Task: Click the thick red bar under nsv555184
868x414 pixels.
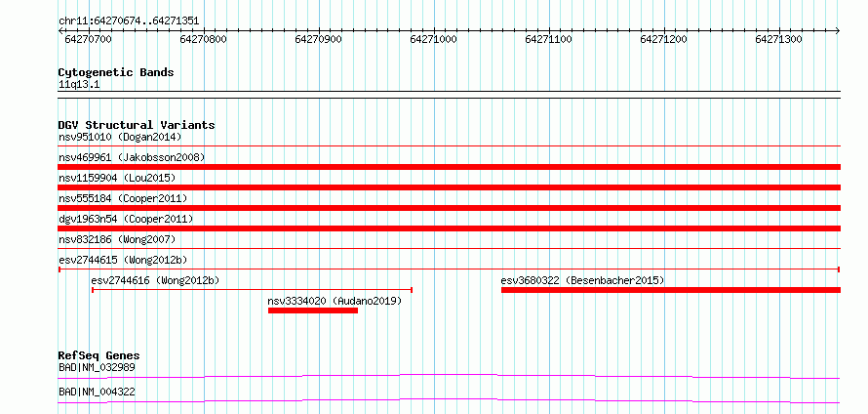Action: coord(449,208)
